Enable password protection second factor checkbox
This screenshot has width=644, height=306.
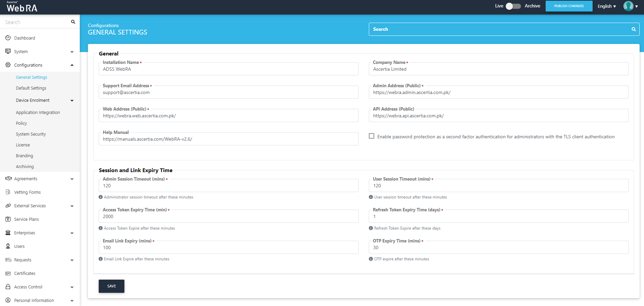372,136
